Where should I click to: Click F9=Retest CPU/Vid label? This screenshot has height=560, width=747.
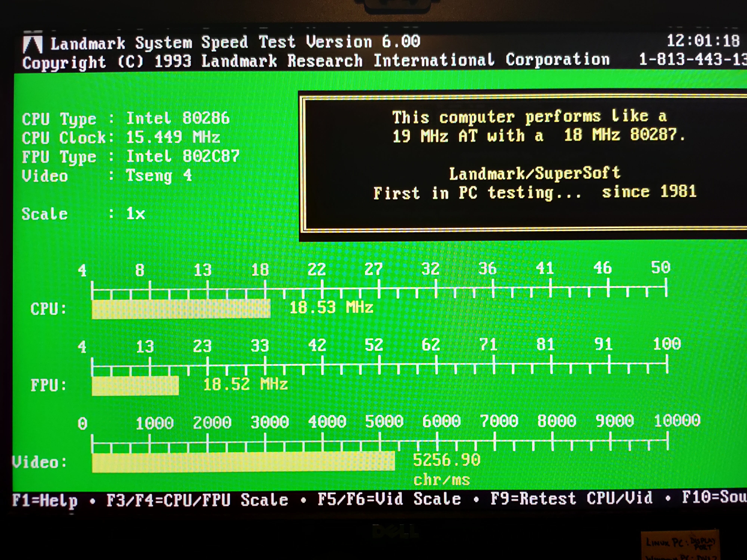tap(571, 498)
